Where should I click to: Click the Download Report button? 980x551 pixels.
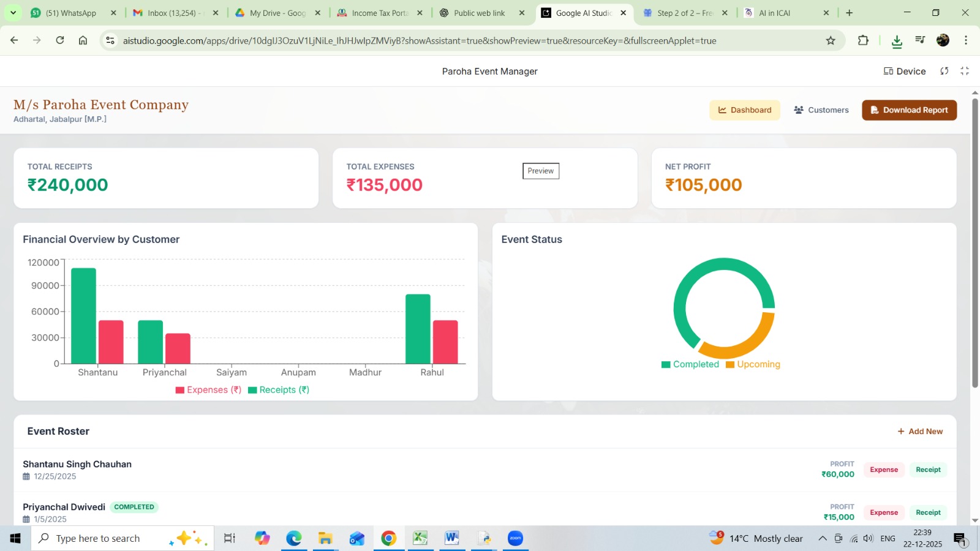pos(909,110)
